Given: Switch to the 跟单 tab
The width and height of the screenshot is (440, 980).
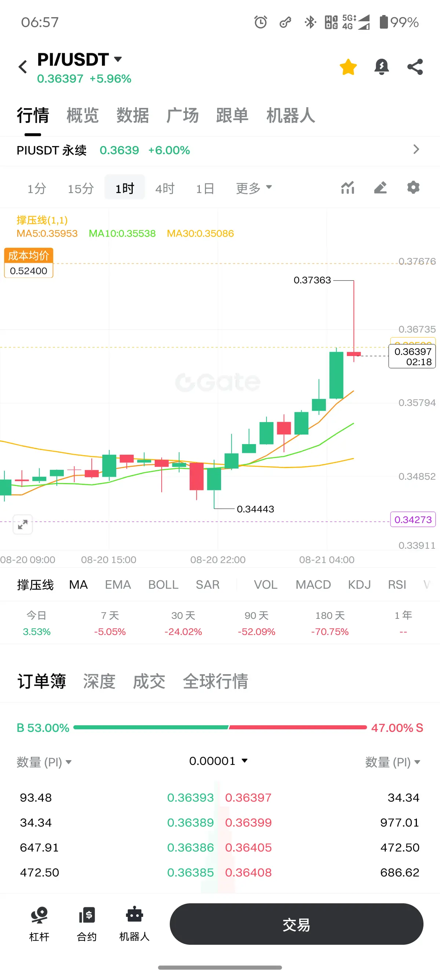Looking at the screenshot, I should [x=232, y=115].
